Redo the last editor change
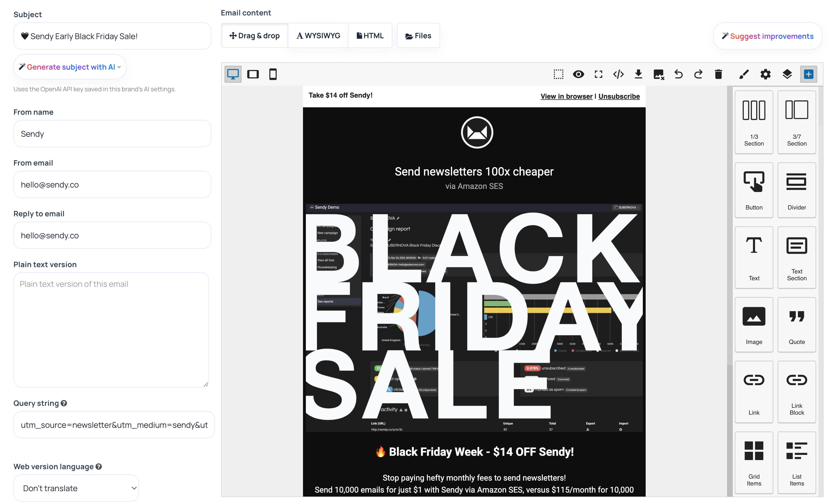The height and width of the screenshot is (504, 835). click(x=698, y=74)
